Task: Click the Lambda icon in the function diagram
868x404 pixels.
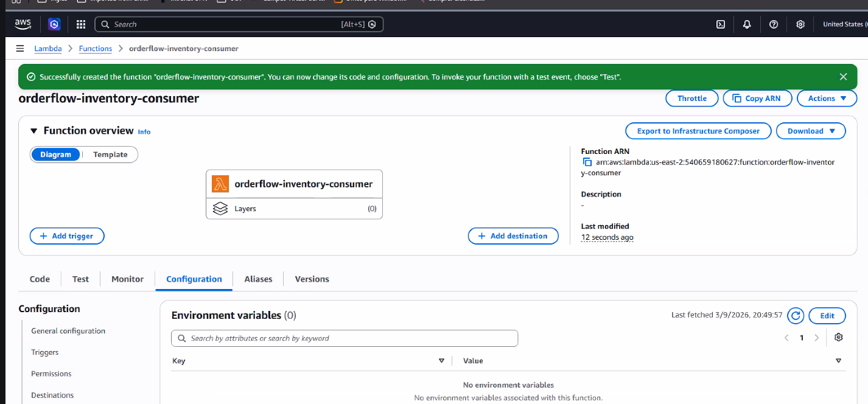Action: click(x=220, y=184)
